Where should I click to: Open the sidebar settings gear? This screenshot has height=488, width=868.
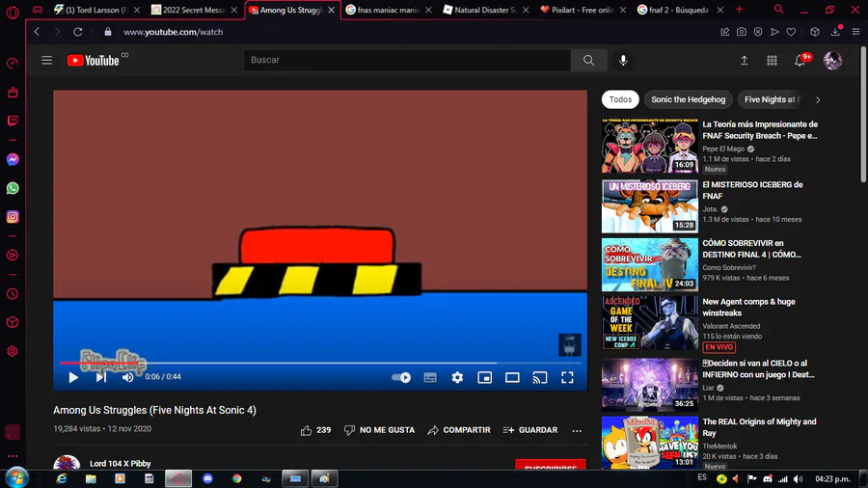(x=13, y=351)
